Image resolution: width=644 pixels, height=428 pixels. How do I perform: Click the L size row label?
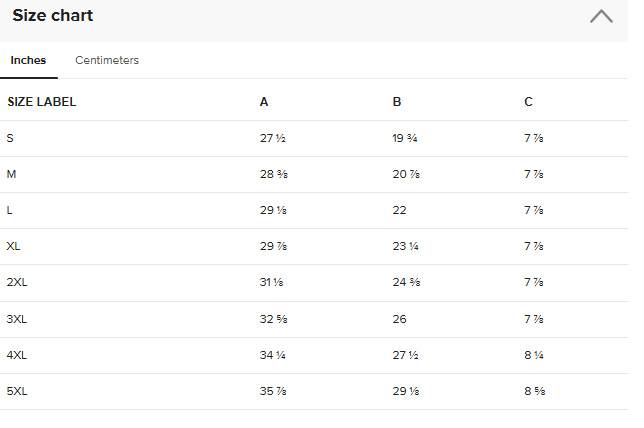[10, 210]
